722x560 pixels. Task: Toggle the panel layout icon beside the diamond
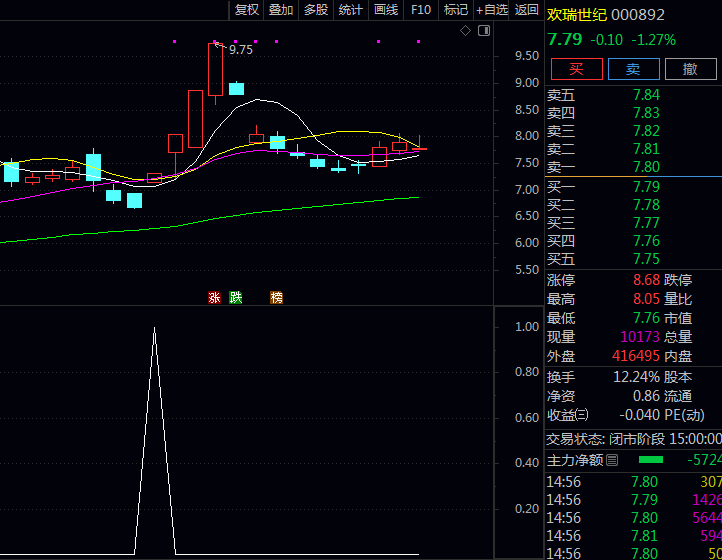(484, 31)
